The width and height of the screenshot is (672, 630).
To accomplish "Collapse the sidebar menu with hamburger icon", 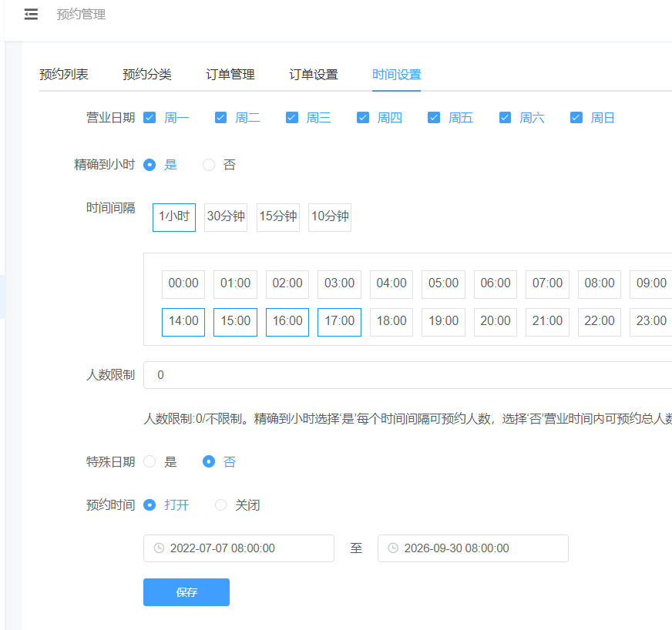I will click(x=31, y=15).
